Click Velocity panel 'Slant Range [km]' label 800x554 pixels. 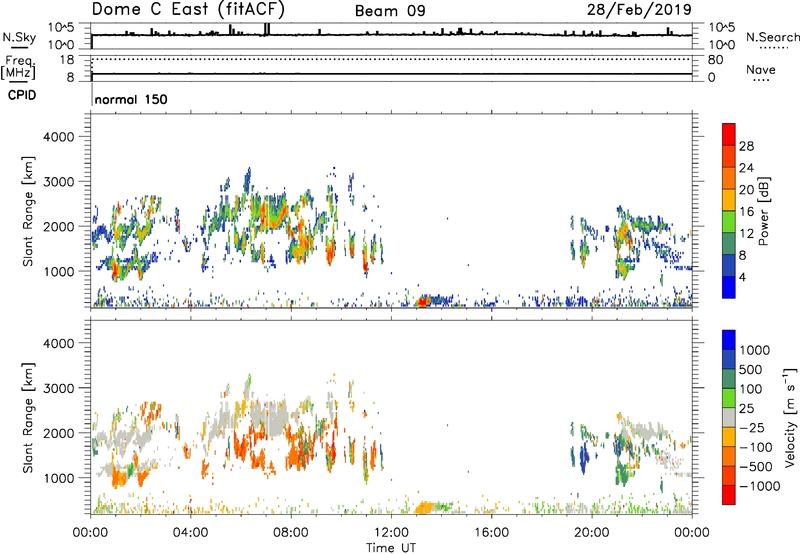(28, 417)
